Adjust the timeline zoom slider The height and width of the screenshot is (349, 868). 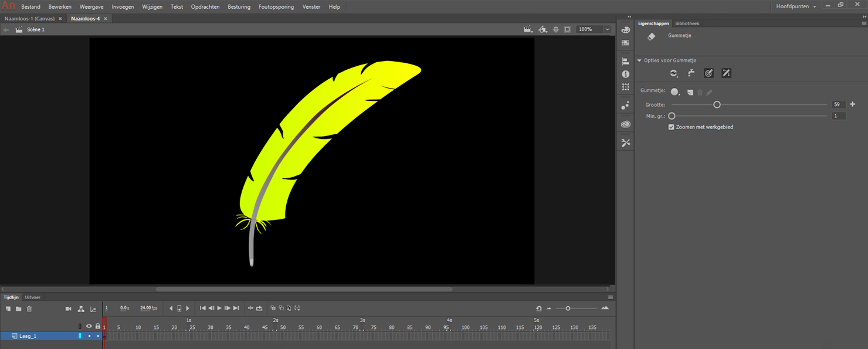click(568, 309)
